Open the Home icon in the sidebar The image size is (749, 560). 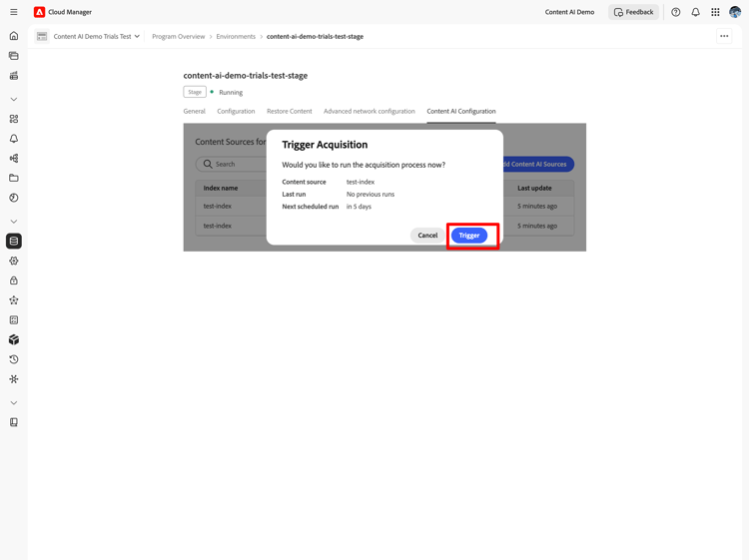pos(14,36)
